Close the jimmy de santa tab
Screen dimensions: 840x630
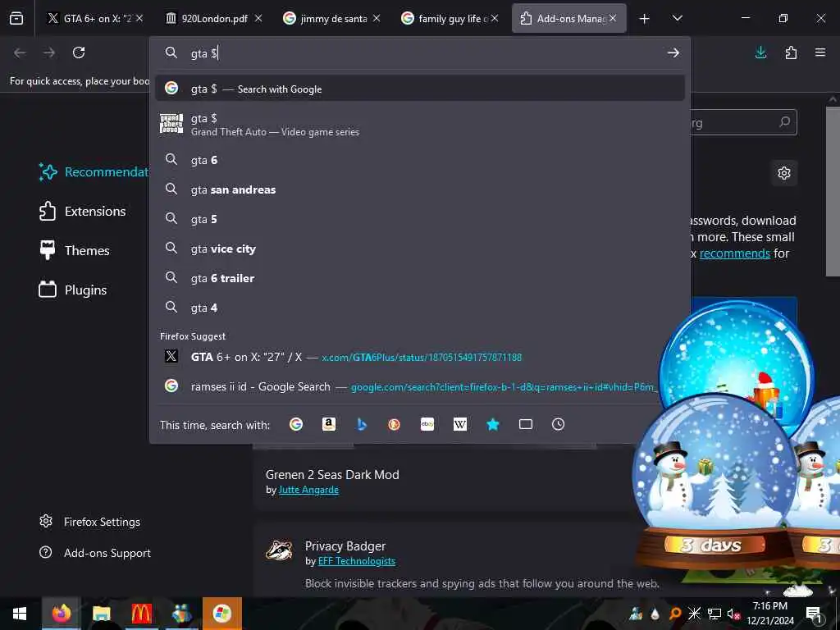click(x=376, y=18)
